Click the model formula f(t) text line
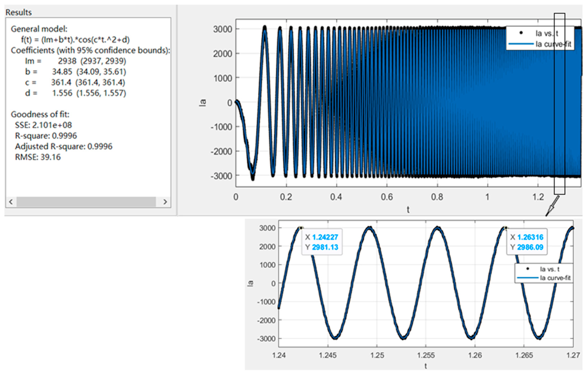The image size is (588, 377). tap(75, 40)
